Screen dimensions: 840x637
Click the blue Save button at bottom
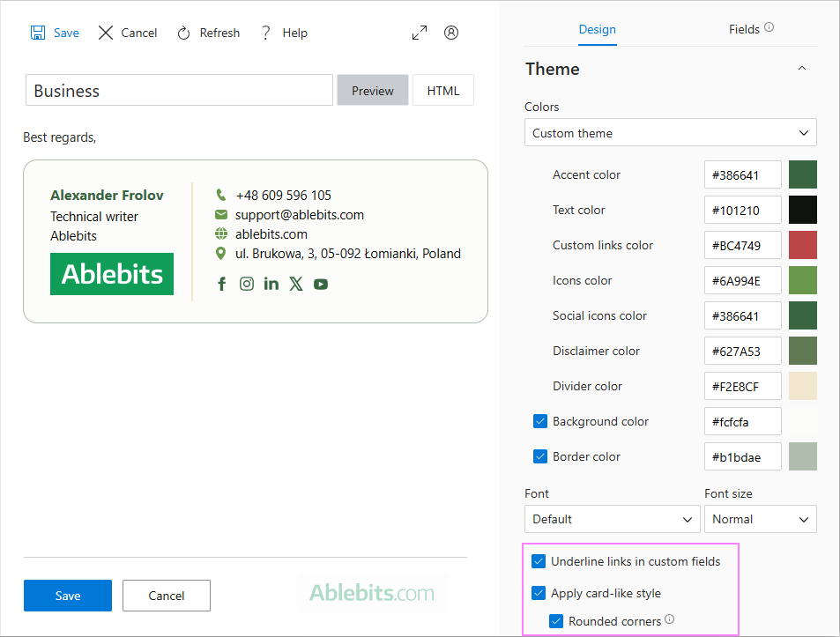point(67,595)
